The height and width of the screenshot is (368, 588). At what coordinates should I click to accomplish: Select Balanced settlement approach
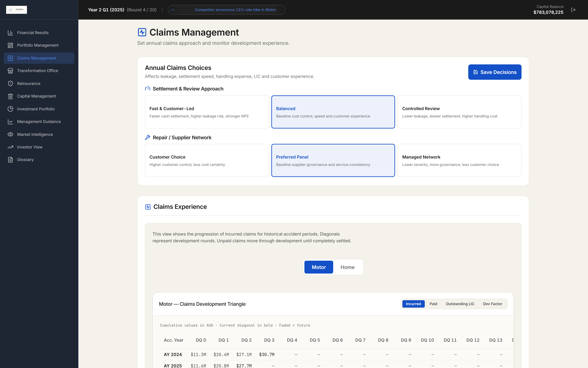pyautogui.click(x=333, y=112)
